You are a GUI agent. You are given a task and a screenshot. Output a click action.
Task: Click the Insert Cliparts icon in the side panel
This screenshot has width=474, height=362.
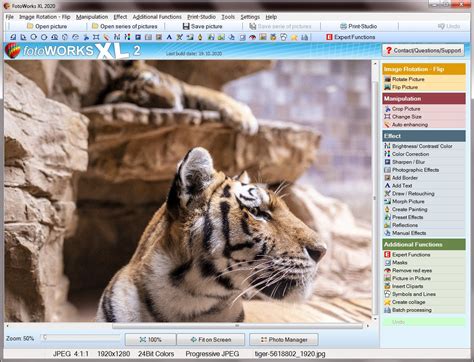(x=387, y=286)
